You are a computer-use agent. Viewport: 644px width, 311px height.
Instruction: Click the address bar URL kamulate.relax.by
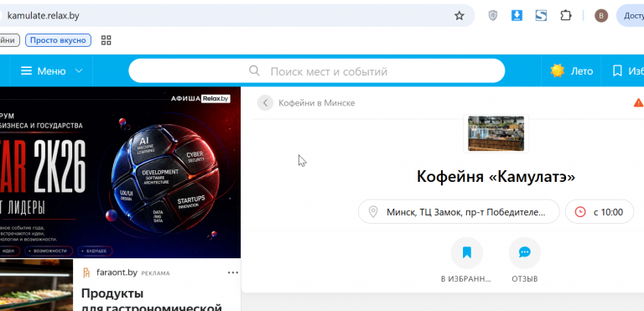coord(43,16)
